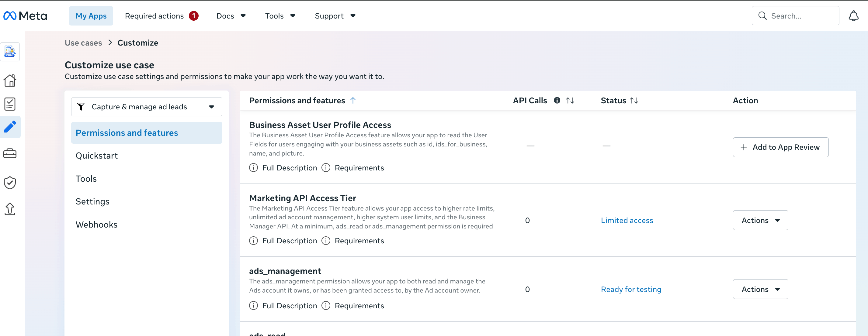Open Actions dropdown for ads_management

[x=760, y=289]
